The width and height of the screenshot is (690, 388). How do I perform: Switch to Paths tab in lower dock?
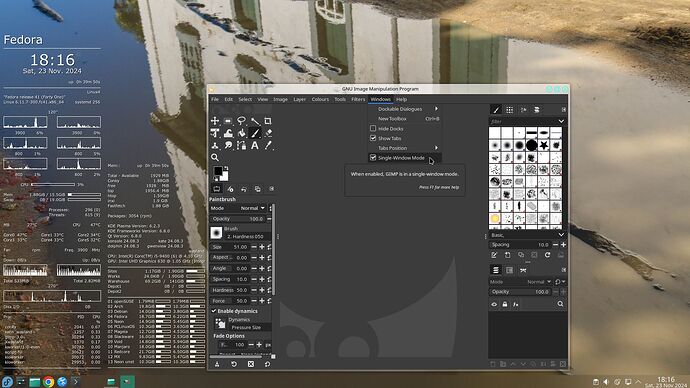(523, 270)
